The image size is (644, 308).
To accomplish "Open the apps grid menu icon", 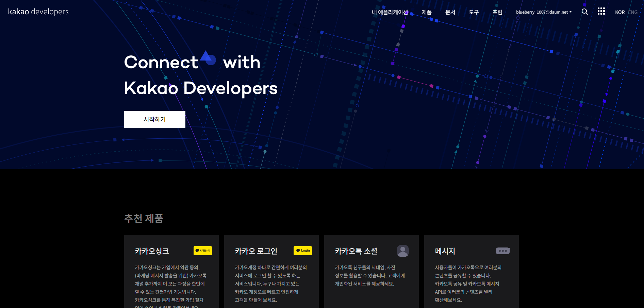I will tap(601, 11).
